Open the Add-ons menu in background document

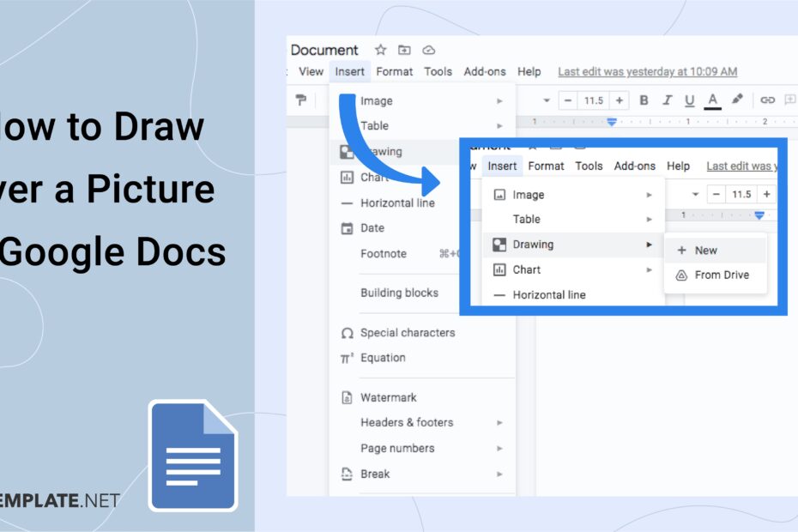coord(485,72)
